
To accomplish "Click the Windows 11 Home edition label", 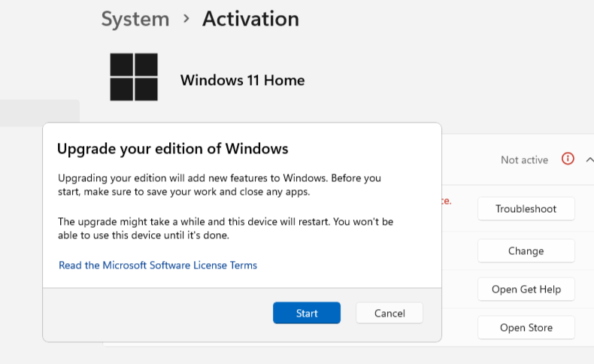I will 242,80.
